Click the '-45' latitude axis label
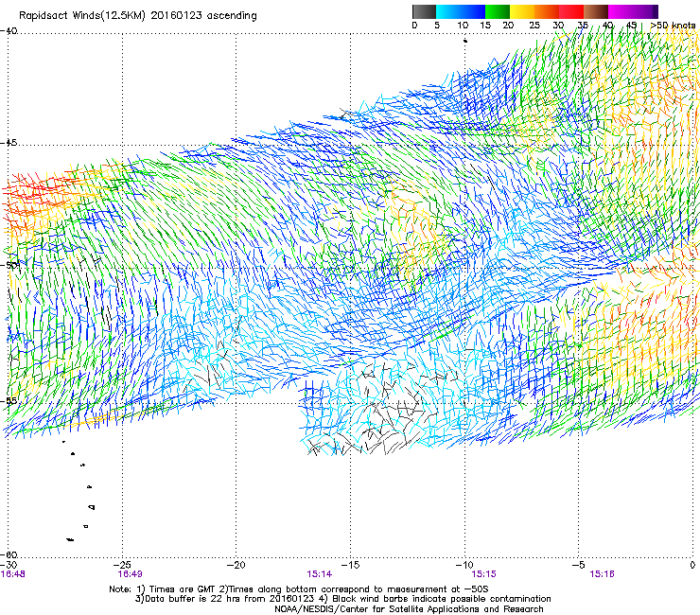The height and width of the screenshot is (615, 700). tap(9, 143)
